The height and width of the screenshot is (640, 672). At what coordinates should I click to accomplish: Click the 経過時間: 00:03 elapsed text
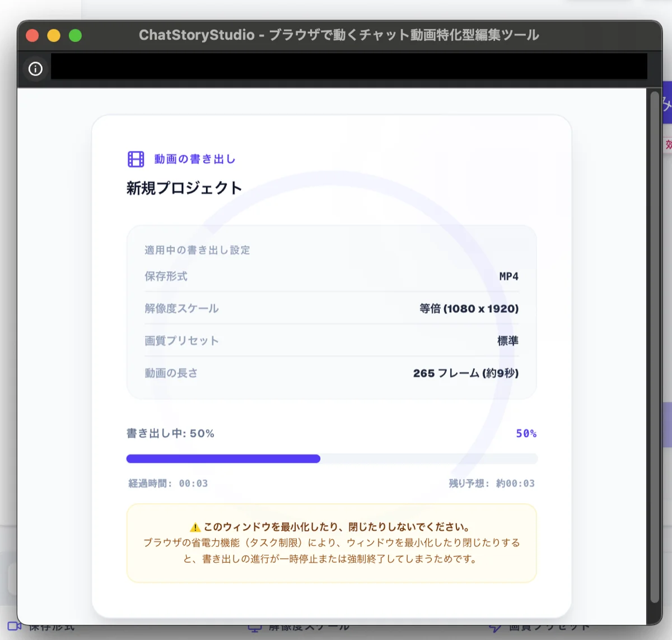(x=168, y=483)
